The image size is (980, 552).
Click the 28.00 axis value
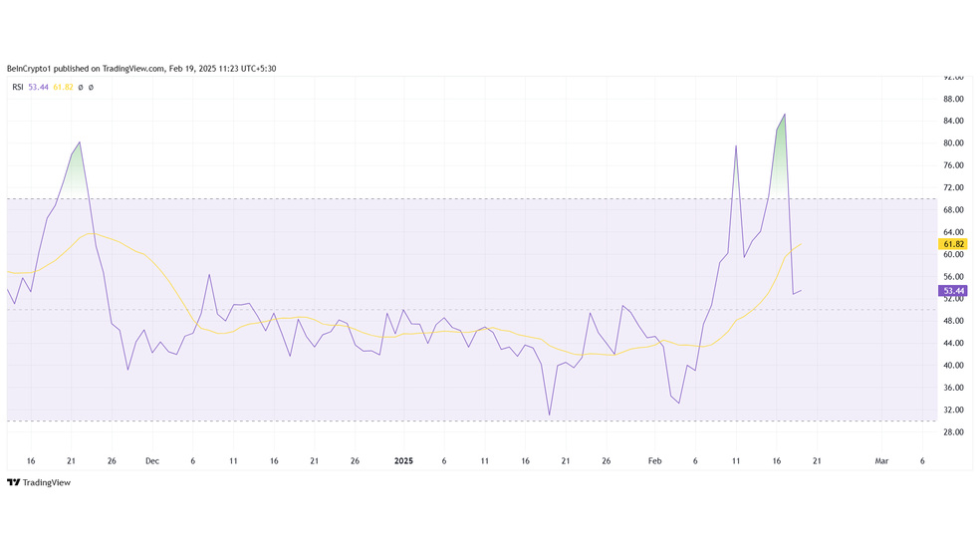tap(953, 432)
